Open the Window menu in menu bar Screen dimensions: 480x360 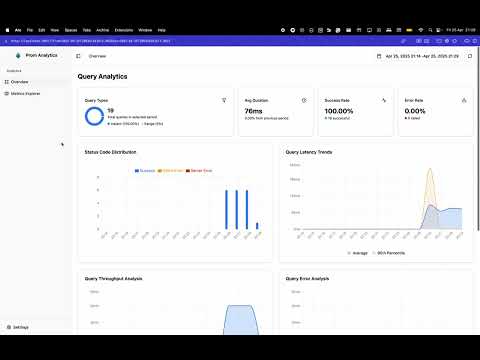145,30
